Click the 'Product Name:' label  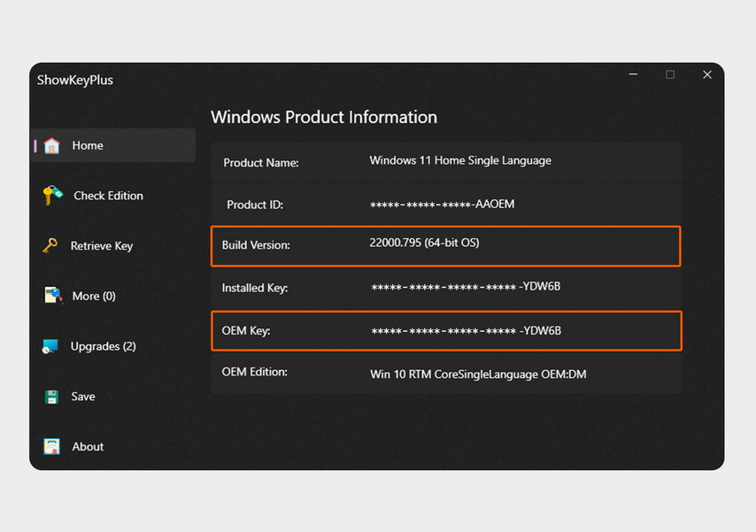tap(261, 163)
